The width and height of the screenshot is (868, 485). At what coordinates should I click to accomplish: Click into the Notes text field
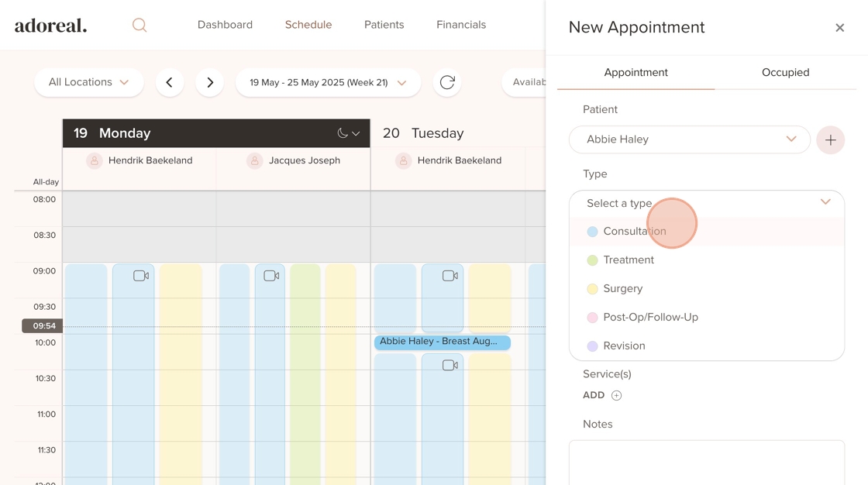tap(706, 462)
